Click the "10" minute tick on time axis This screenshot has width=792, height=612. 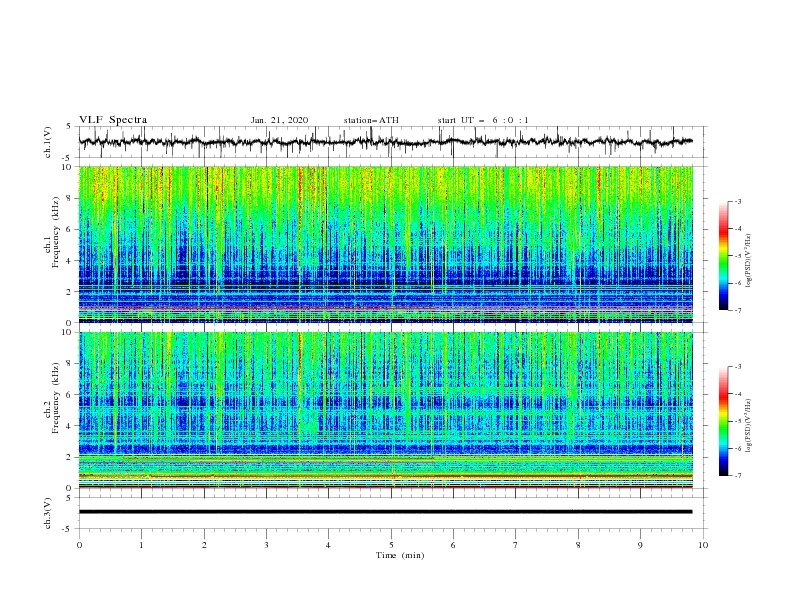tap(703, 545)
